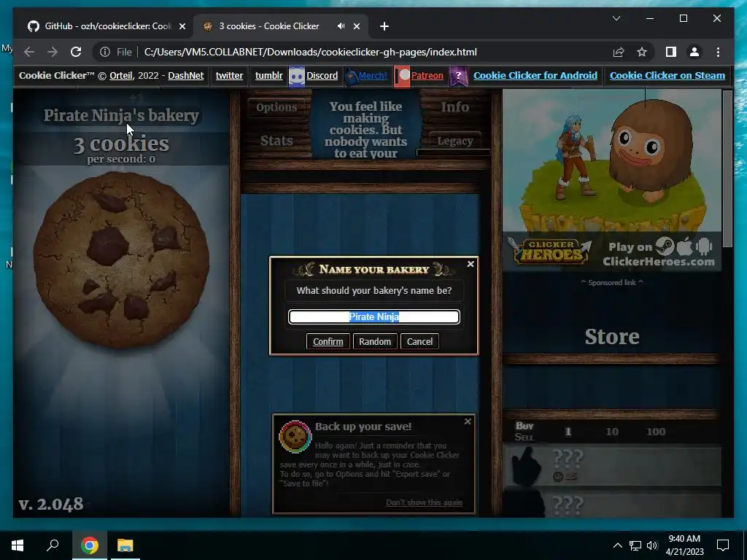
Task: Go forward in browser history
Action: (x=53, y=52)
